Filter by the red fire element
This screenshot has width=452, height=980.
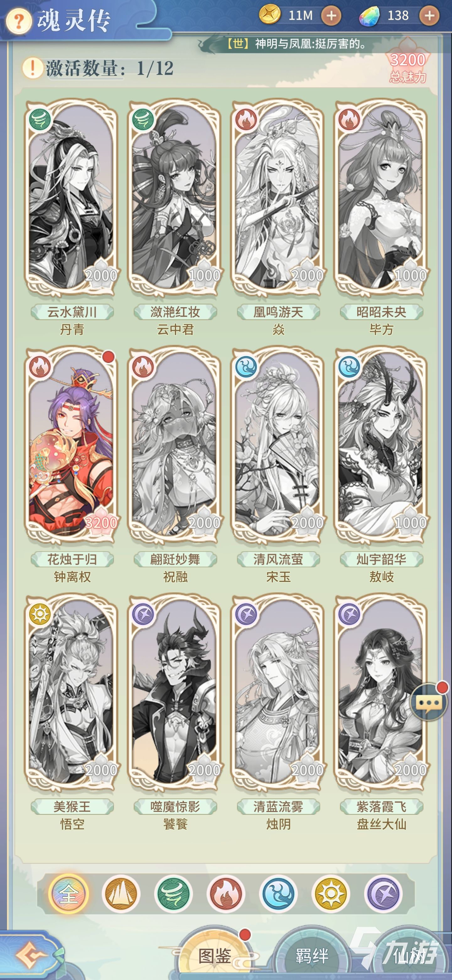click(226, 894)
